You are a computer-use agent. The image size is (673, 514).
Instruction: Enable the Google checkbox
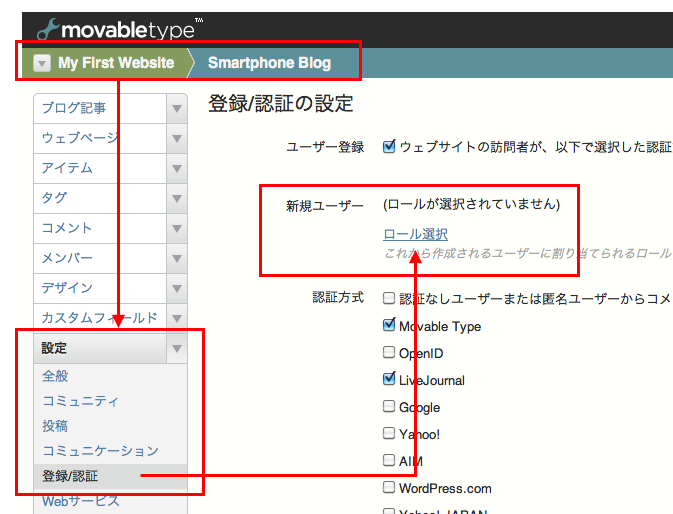[389, 406]
